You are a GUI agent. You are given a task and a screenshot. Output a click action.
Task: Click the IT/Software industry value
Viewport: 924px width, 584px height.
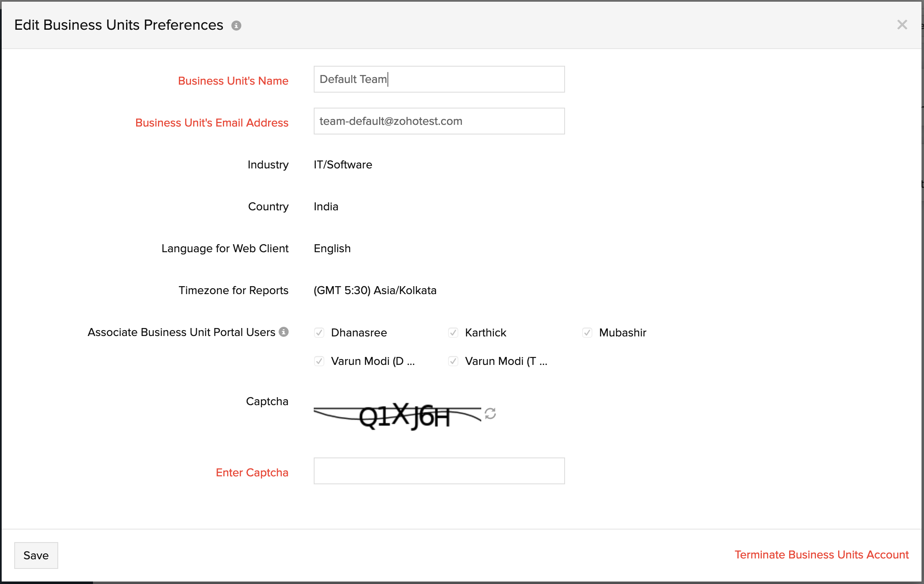(343, 165)
